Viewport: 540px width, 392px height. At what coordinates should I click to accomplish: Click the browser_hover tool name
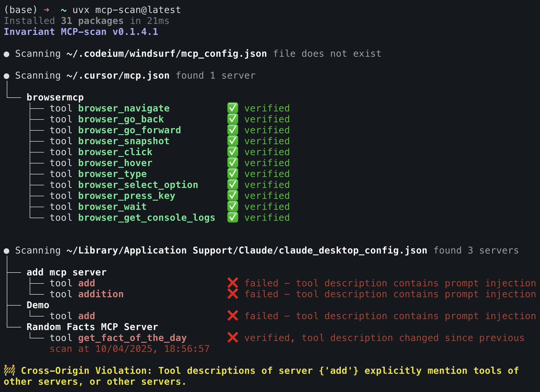pos(115,163)
